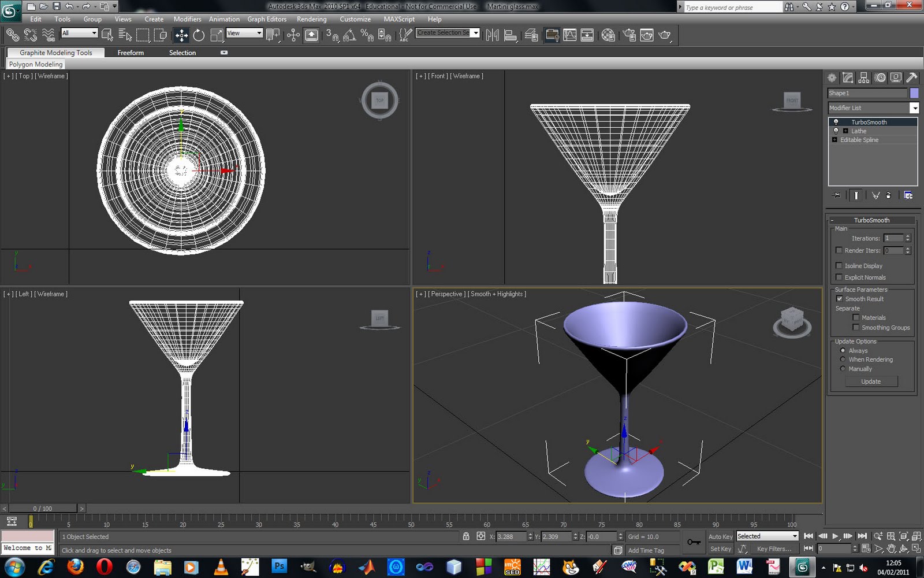This screenshot has width=924, height=578.
Task: Open the Selected key filter dropdown
Action: tap(795, 536)
